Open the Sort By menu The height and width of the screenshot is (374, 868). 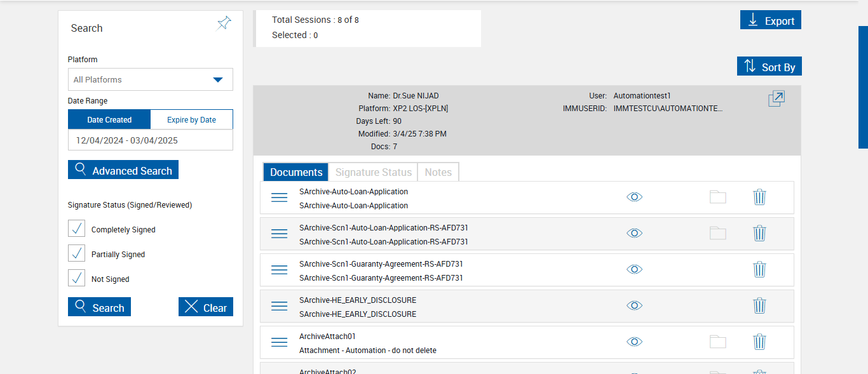770,67
